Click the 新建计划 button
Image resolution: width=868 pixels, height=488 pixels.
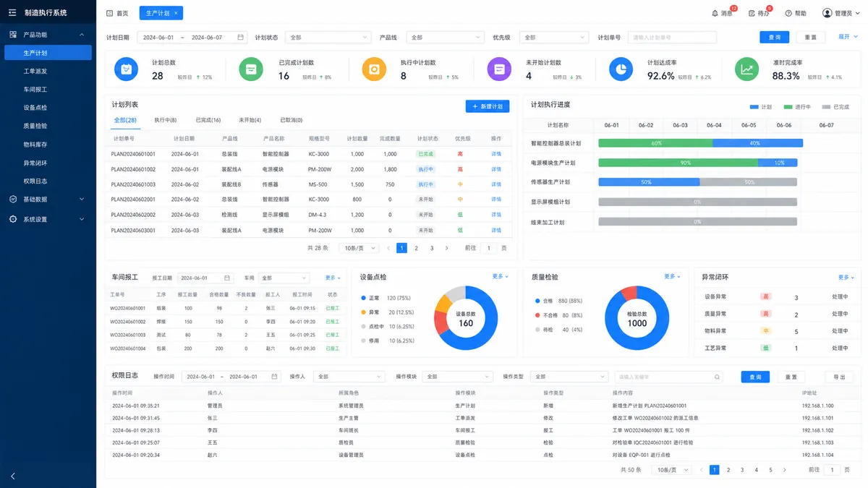point(488,106)
